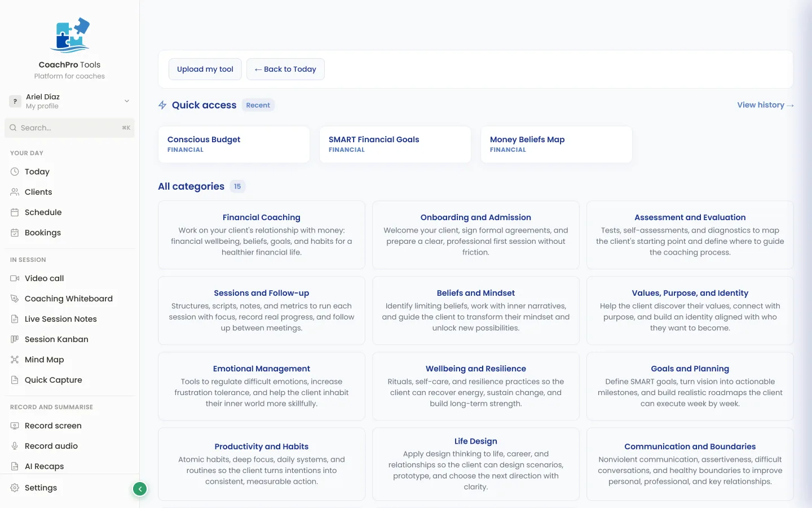The width and height of the screenshot is (812, 508).
Task: Click the CoachPro puzzle logo
Action: coord(70,35)
